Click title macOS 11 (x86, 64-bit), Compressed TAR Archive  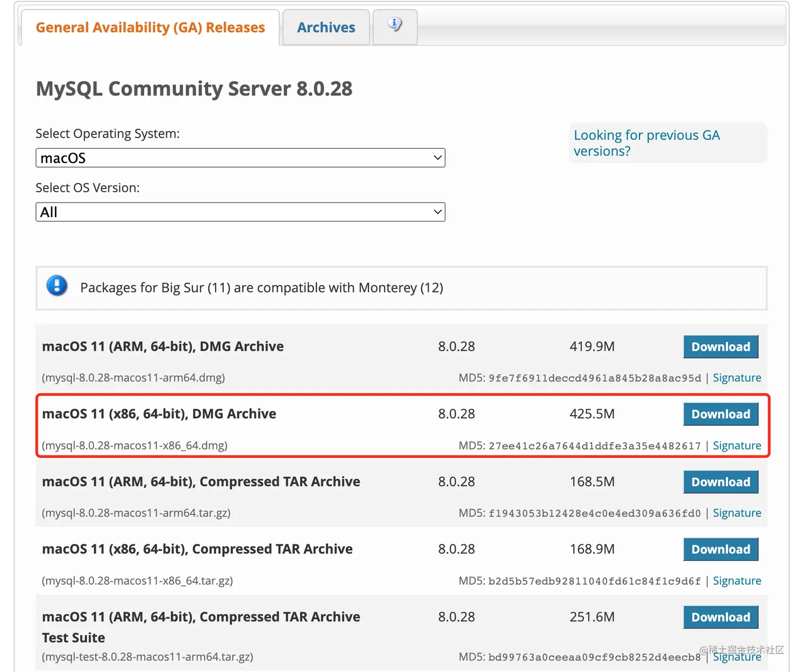pos(197,549)
